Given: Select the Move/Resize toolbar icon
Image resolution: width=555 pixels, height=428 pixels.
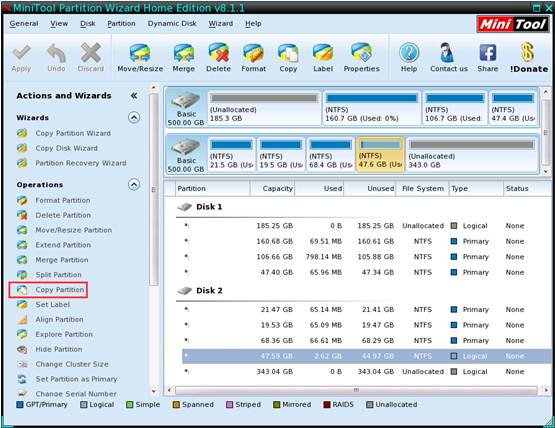Looking at the screenshot, I should tap(140, 53).
